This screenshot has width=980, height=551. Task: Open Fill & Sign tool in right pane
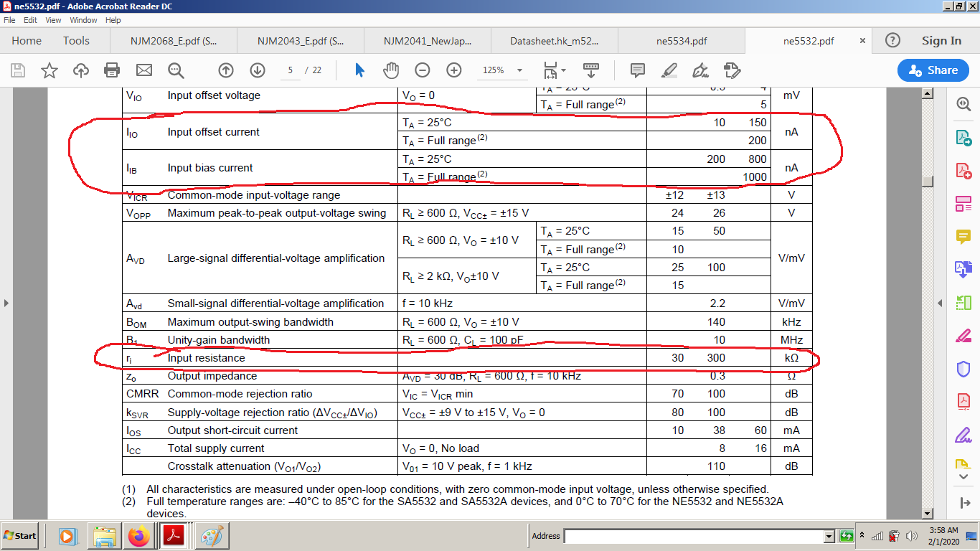pos(963,435)
